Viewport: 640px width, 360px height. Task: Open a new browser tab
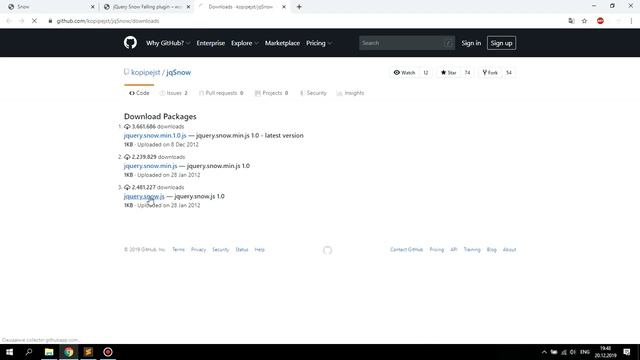(x=299, y=7)
